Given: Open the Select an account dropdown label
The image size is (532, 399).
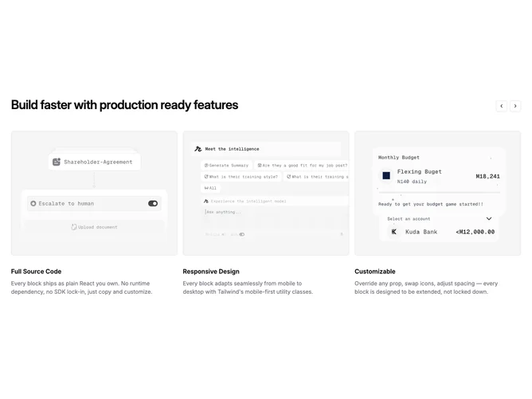Looking at the screenshot, I should 409,219.
